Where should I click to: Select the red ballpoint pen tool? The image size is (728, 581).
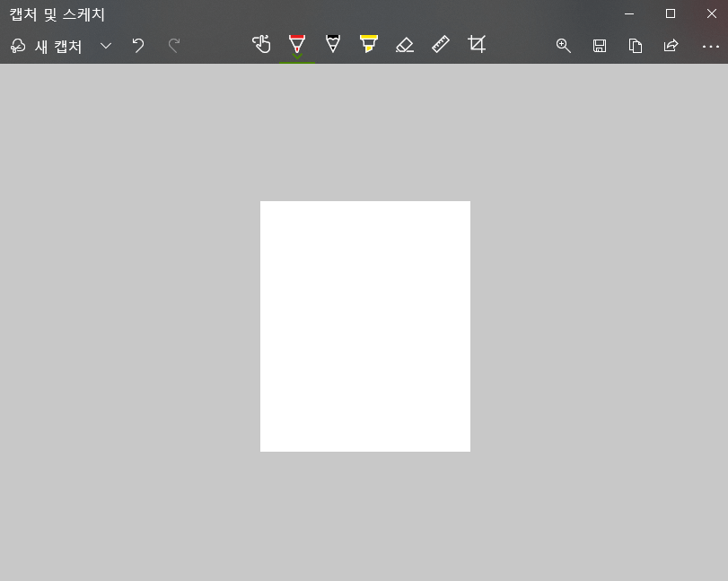tap(297, 45)
